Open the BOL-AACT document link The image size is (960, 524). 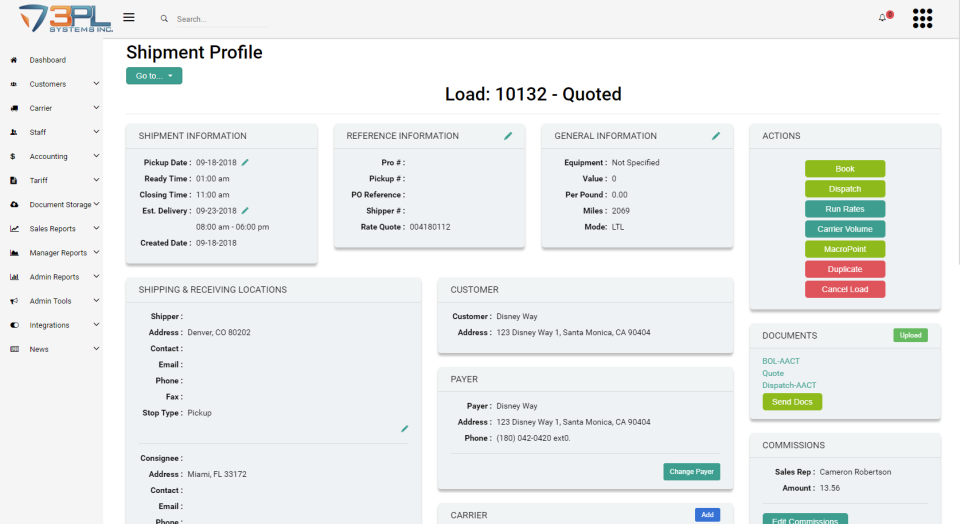[781, 361]
